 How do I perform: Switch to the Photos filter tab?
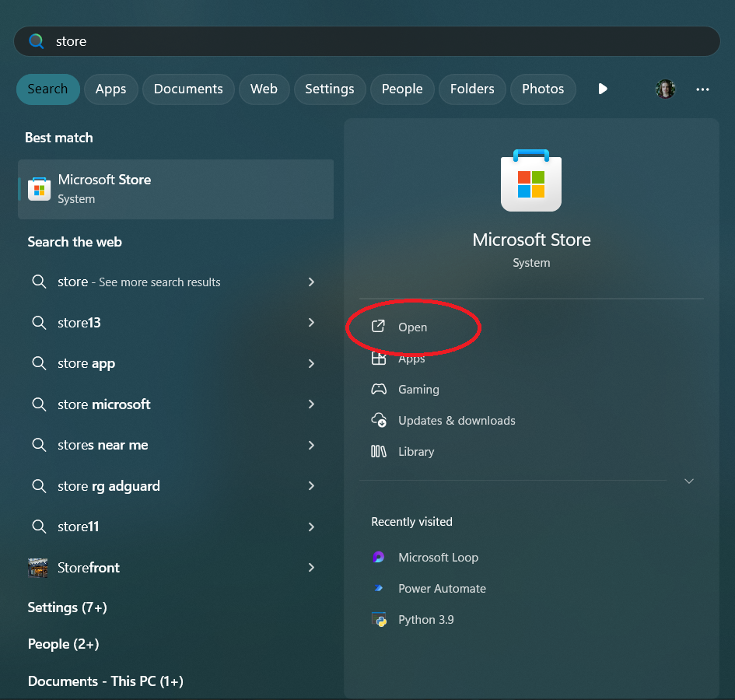543,89
